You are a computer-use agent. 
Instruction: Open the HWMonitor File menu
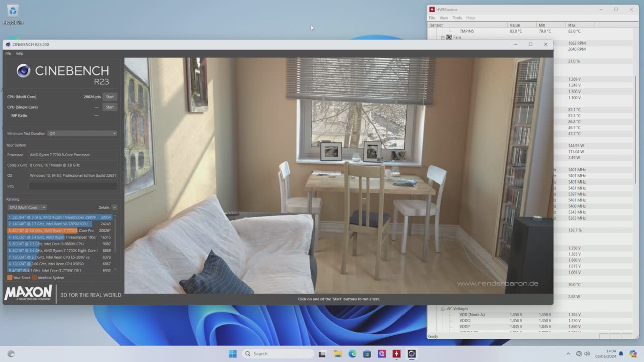(432, 18)
